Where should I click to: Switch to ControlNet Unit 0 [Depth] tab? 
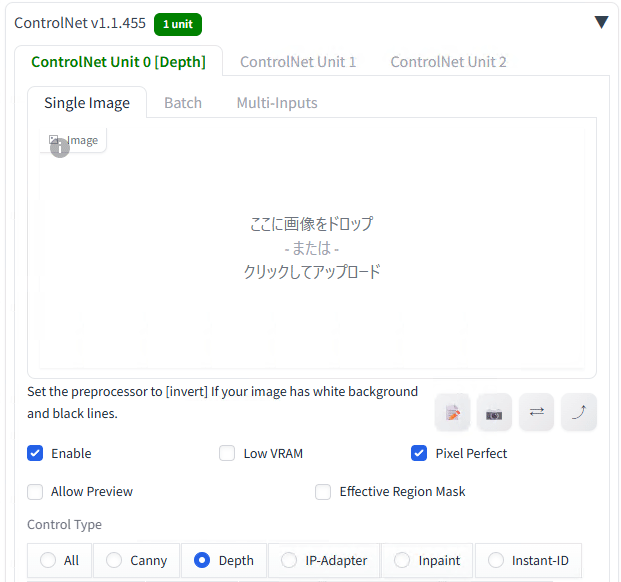(118, 62)
